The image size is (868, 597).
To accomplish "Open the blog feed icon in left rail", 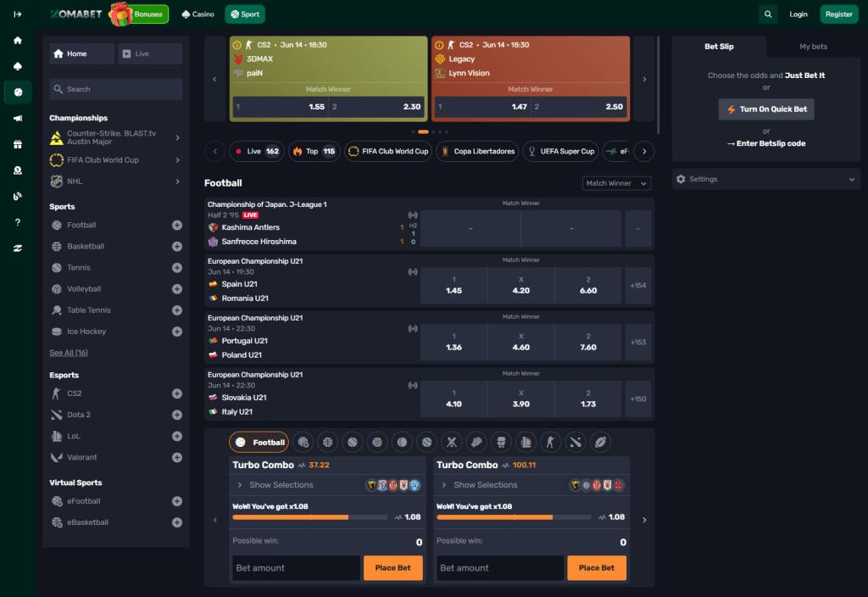I will pyautogui.click(x=18, y=196).
